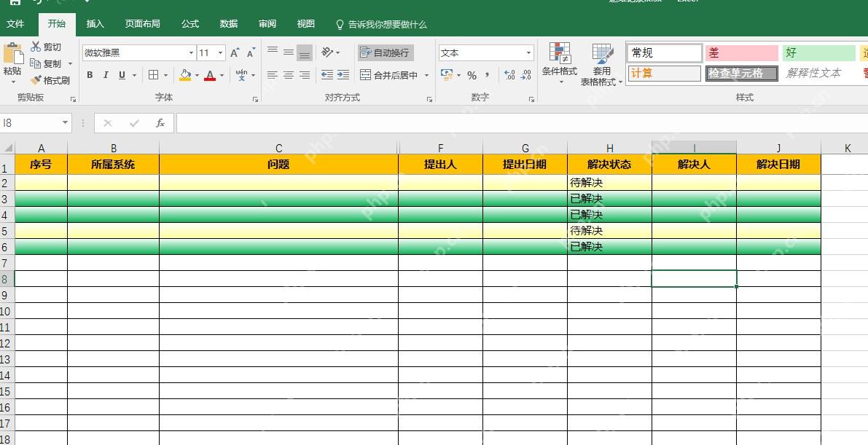Switch to the 公式 tab
Screen dimensions: 868x445
click(190, 24)
